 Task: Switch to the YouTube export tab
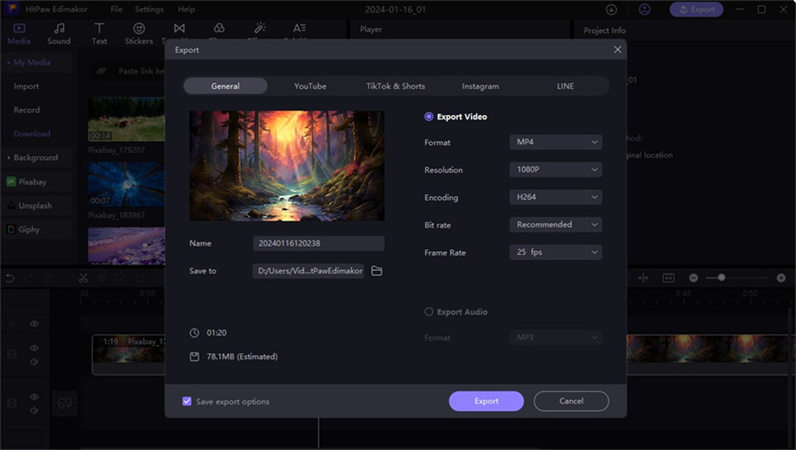tap(310, 86)
